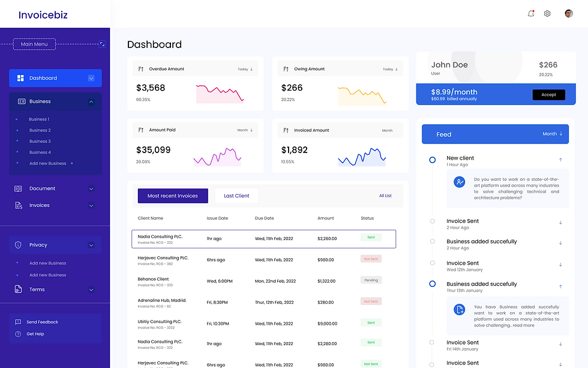Click the Main Menu label
The width and height of the screenshot is (588, 368).
click(34, 44)
